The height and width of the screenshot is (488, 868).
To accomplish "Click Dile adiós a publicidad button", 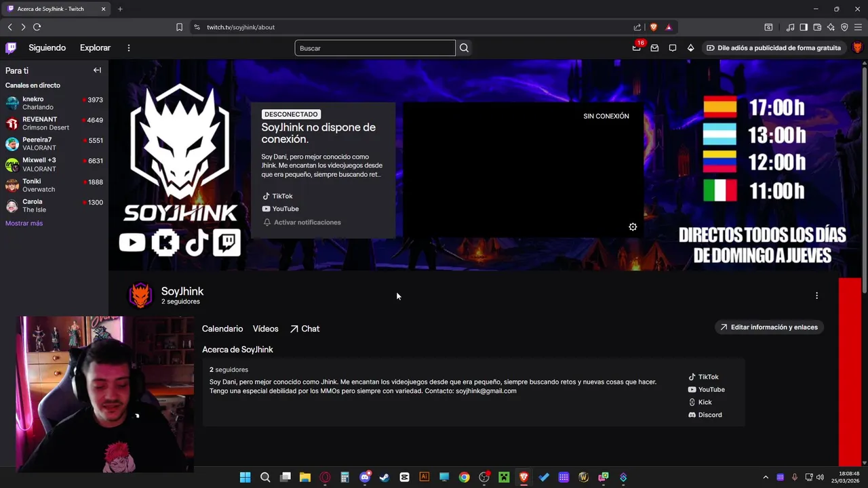I will pyautogui.click(x=774, y=47).
